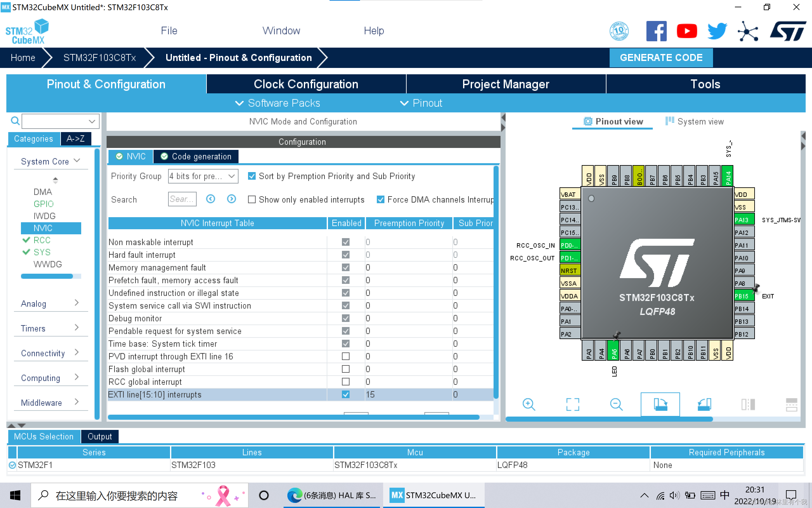Open the Software Packs dropdown
This screenshot has height=508, width=812.
pos(278,103)
